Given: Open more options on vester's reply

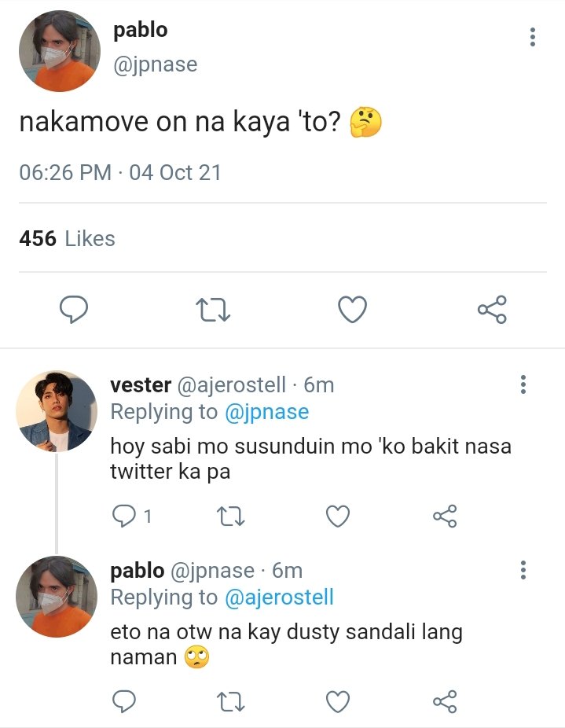Looking at the screenshot, I should coord(523,384).
